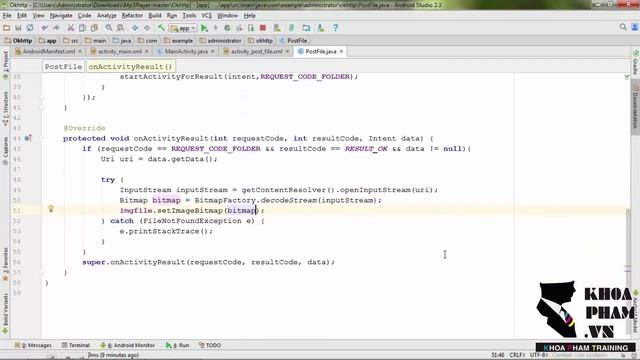
Task: Switch to the activity_post_file.xml tab
Action: click(x=256, y=51)
